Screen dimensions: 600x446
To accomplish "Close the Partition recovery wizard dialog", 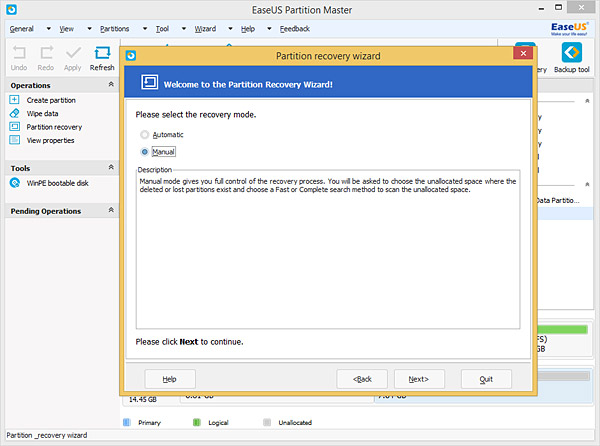I will 523,53.
